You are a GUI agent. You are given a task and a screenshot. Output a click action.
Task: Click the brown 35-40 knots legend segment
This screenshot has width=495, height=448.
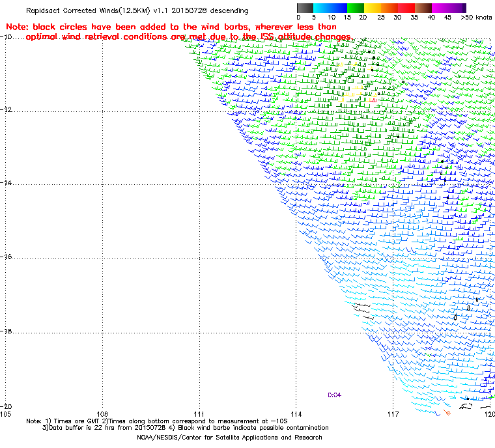click(423, 8)
